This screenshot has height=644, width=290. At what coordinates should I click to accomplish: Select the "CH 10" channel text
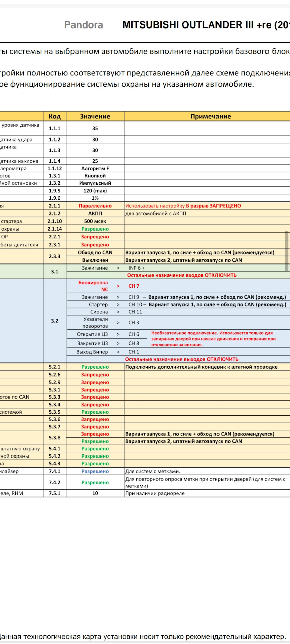135,305
